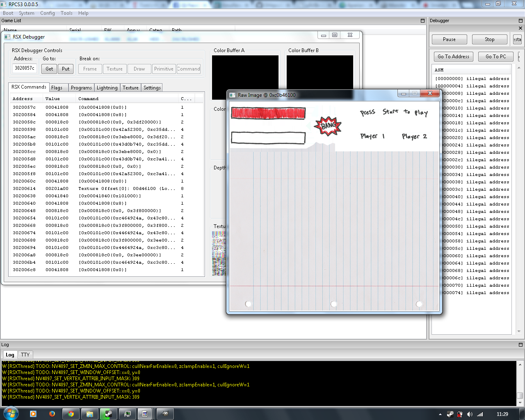
Task: Open Google Chrome from the taskbar
Action: coord(71,414)
